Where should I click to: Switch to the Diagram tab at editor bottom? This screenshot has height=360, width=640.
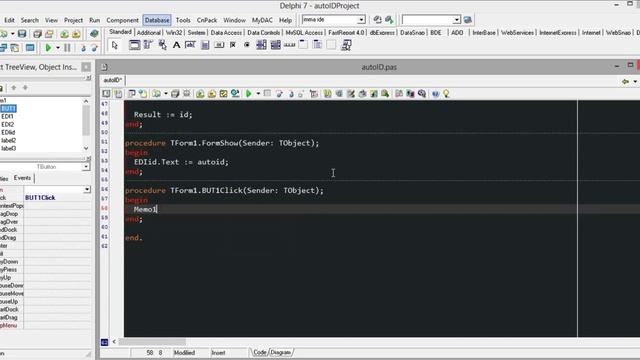pos(281,352)
